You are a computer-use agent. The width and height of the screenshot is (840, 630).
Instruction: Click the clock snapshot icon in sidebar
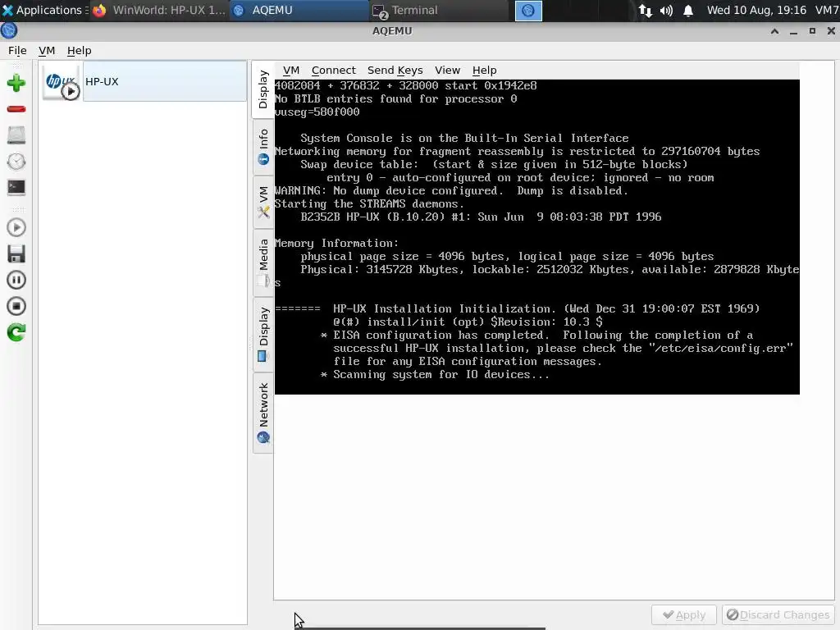point(16,162)
